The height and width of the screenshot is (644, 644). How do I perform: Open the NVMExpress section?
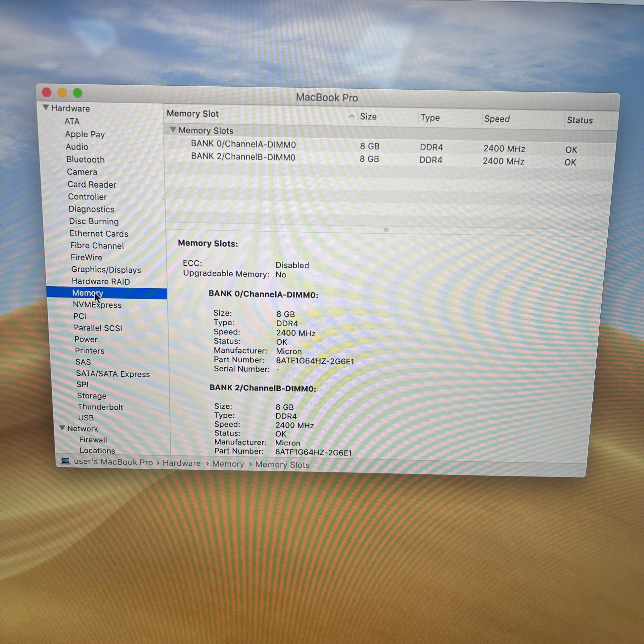pyautogui.click(x=97, y=305)
